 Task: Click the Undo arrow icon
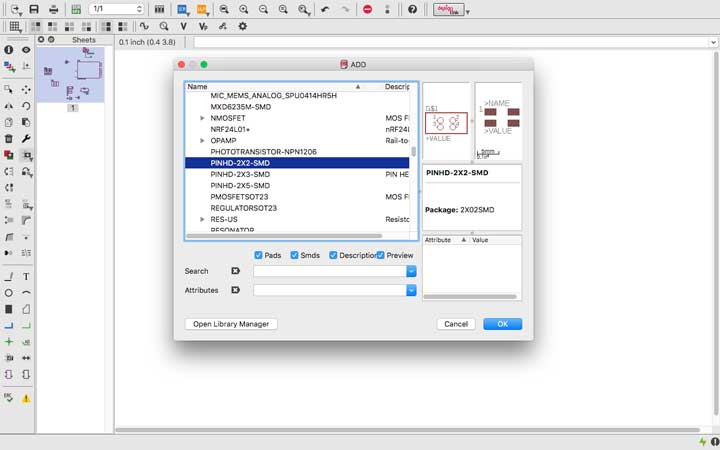click(x=325, y=9)
